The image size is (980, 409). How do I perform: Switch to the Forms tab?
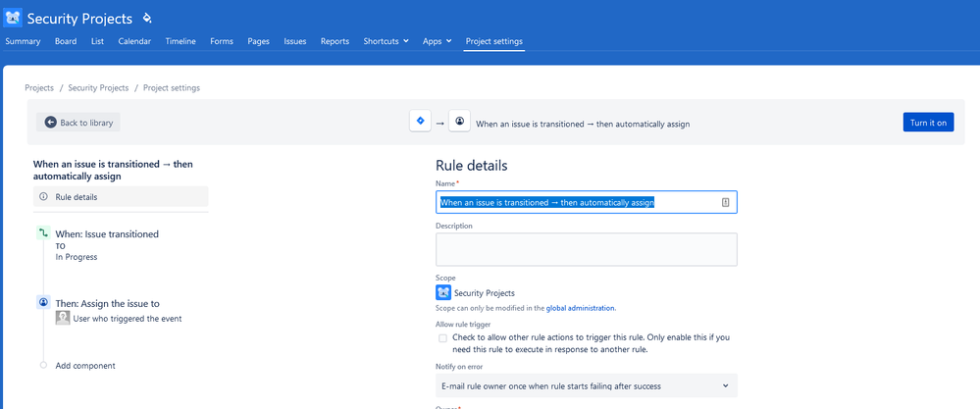click(x=222, y=41)
